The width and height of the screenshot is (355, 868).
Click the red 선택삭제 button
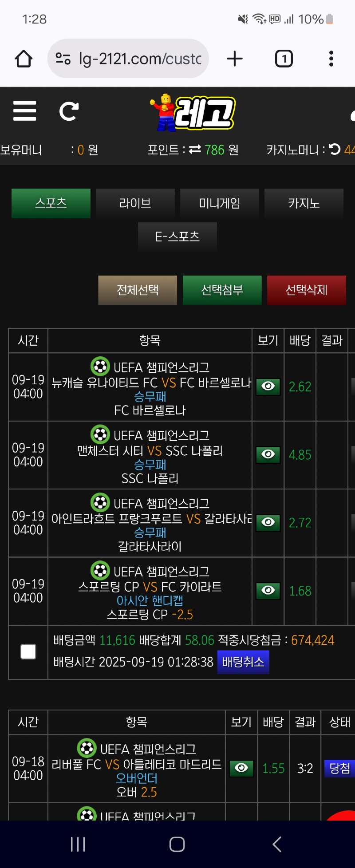(307, 290)
